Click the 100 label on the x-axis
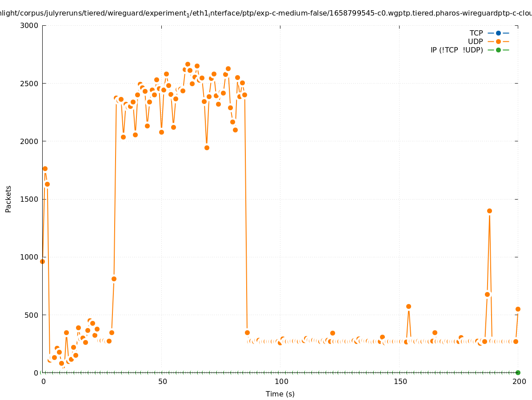The width and height of the screenshot is (532, 400). click(281, 381)
